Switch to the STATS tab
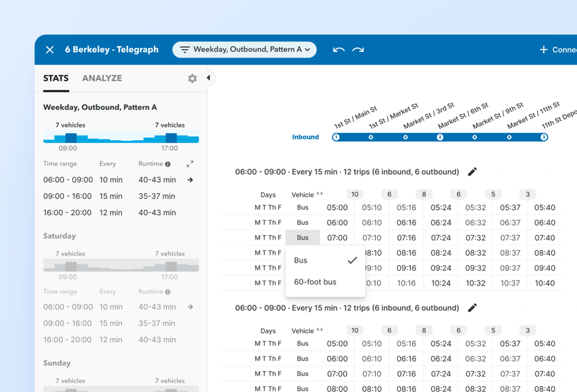 [56, 78]
